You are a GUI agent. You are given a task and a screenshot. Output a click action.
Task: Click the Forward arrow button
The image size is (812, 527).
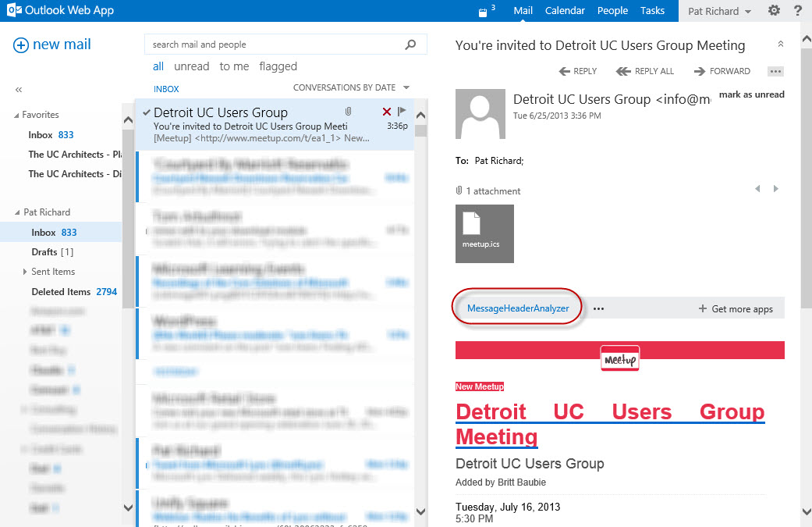tap(722, 72)
